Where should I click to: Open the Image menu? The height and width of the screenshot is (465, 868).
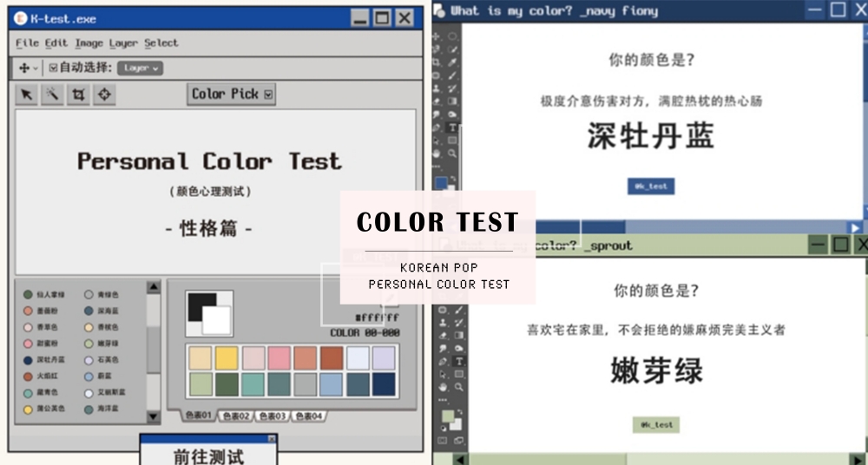coord(89,43)
